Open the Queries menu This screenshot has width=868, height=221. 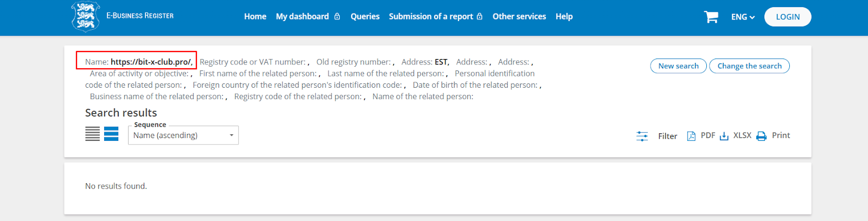[365, 17]
